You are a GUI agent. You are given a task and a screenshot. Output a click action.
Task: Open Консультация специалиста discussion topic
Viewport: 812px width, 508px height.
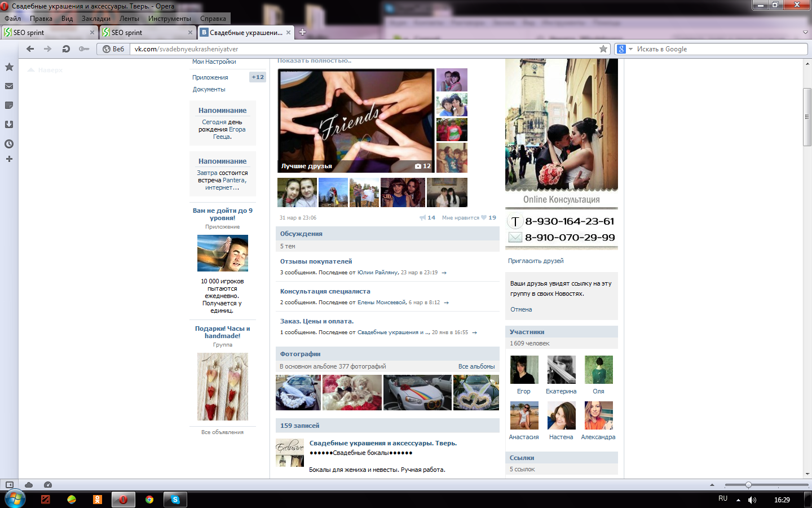325,291
